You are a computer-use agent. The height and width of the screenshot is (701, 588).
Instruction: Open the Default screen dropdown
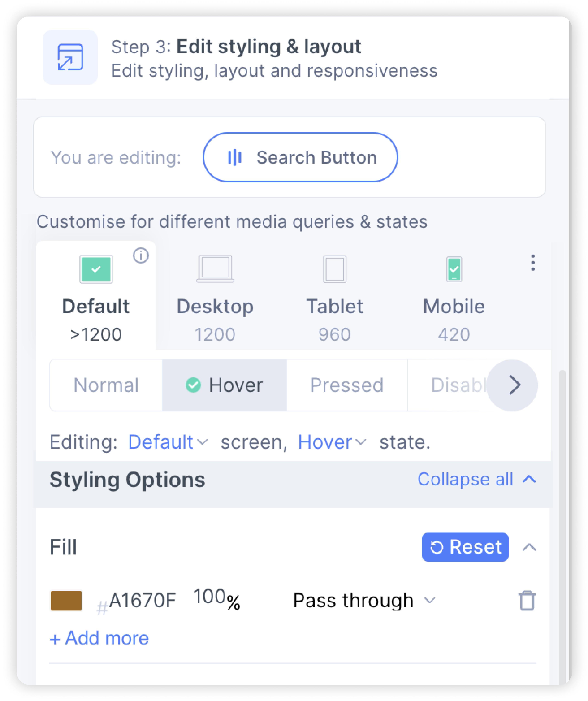[x=168, y=442]
